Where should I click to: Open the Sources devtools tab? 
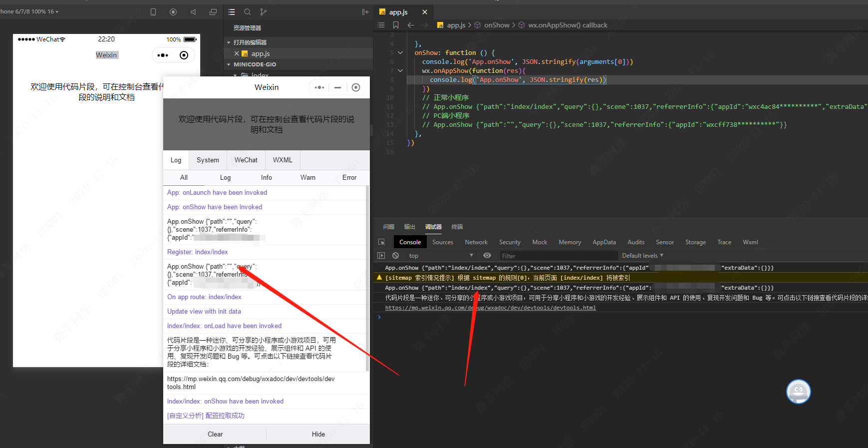[443, 242]
